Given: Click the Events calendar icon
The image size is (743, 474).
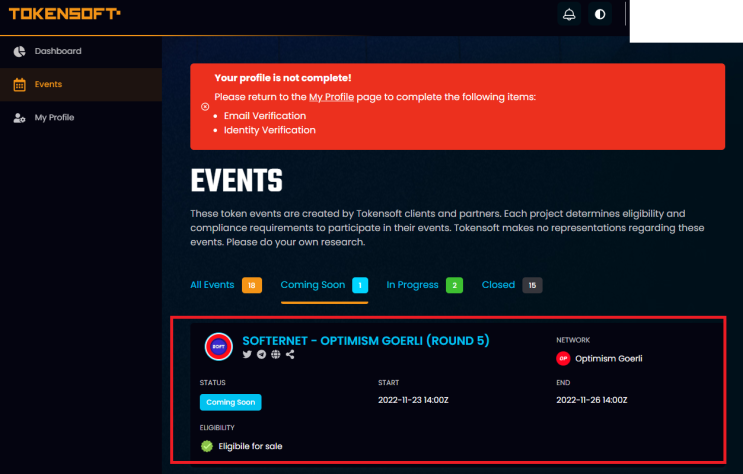Looking at the screenshot, I should [x=19, y=84].
